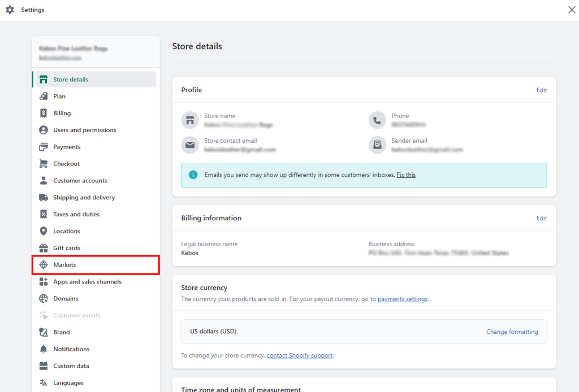Open Users and permissions settings
This screenshot has height=392, width=579.
coord(84,130)
